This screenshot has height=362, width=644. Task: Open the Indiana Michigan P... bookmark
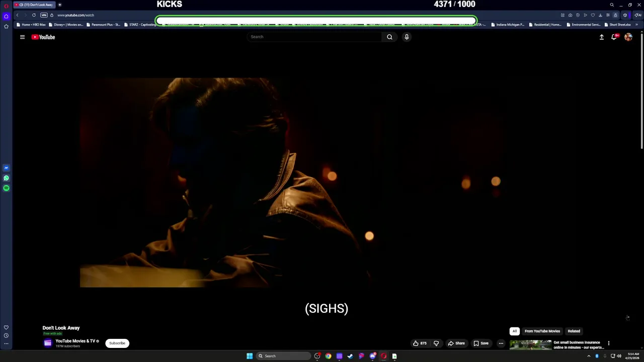508,25
